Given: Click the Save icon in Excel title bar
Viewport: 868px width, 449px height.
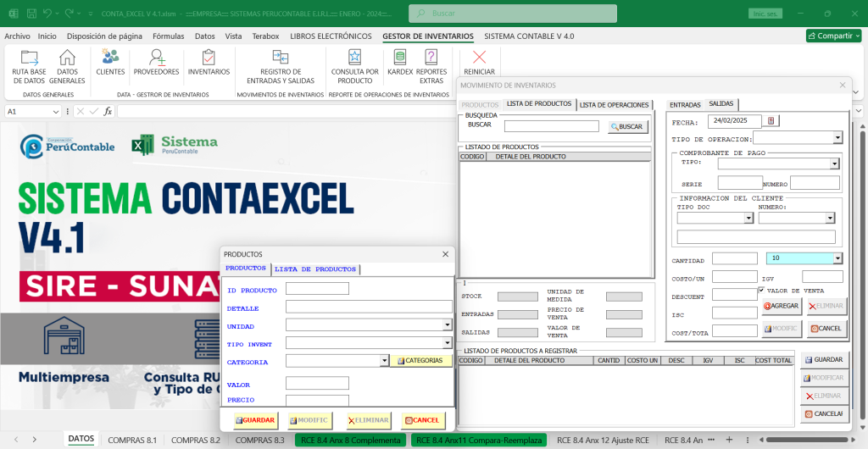Looking at the screenshot, I should tap(32, 14).
